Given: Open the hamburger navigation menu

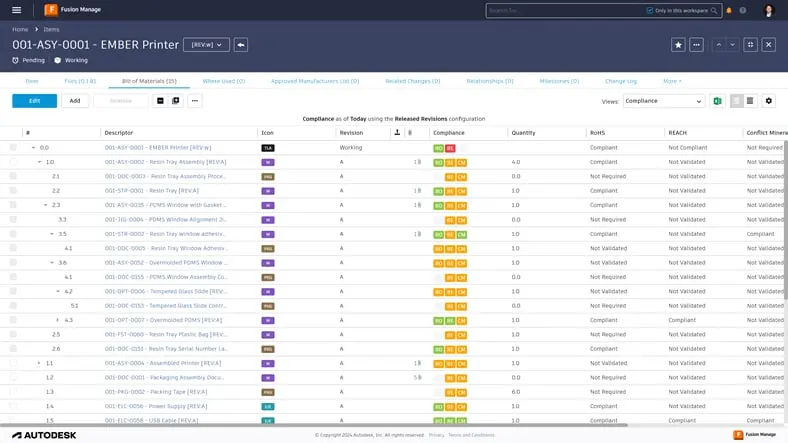Looking at the screenshot, I should 17,10.
